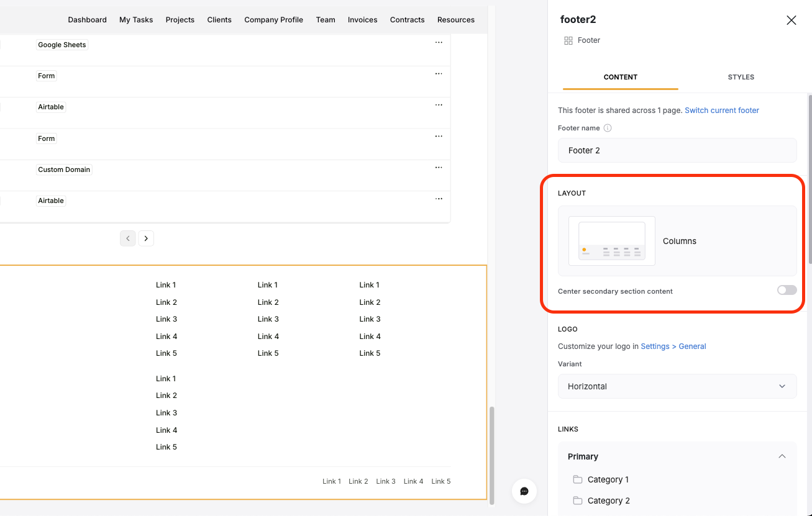The height and width of the screenshot is (516, 812).
Task: Click the Footer name info icon
Action: (608, 128)
